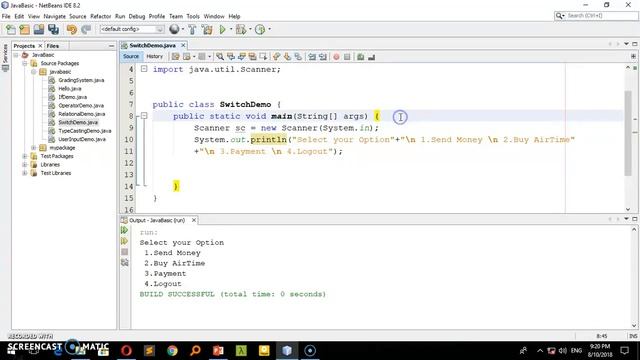Image resolution: width=640 pixels, height=360 pixels.
Task: Open the Debug Project dropdown arrow
Action: (250, 29)
